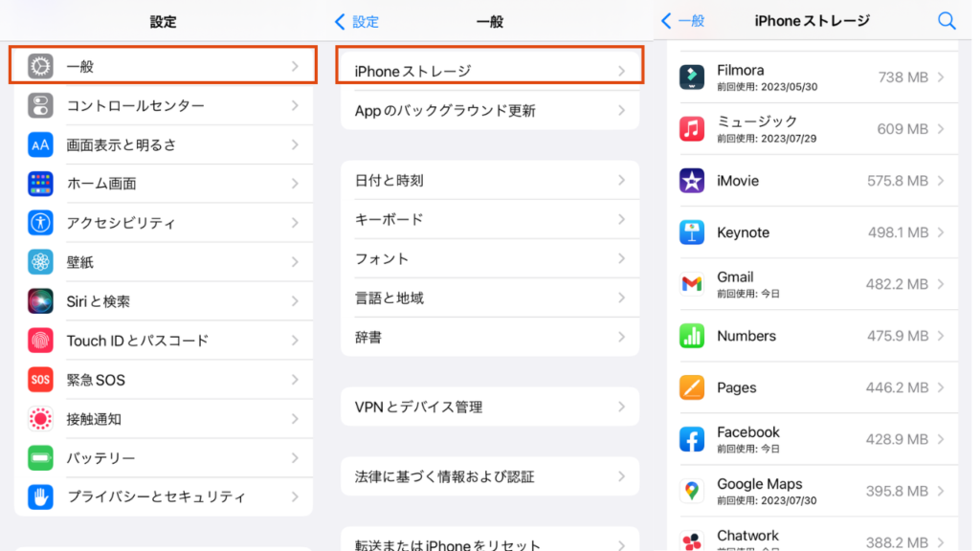The image size is (980, 551).
Task: Select 接触通知 label
Action: point(94,419)
